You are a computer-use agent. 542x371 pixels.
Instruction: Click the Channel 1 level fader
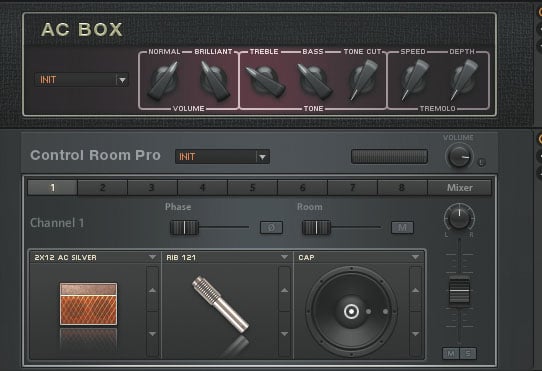459,291
